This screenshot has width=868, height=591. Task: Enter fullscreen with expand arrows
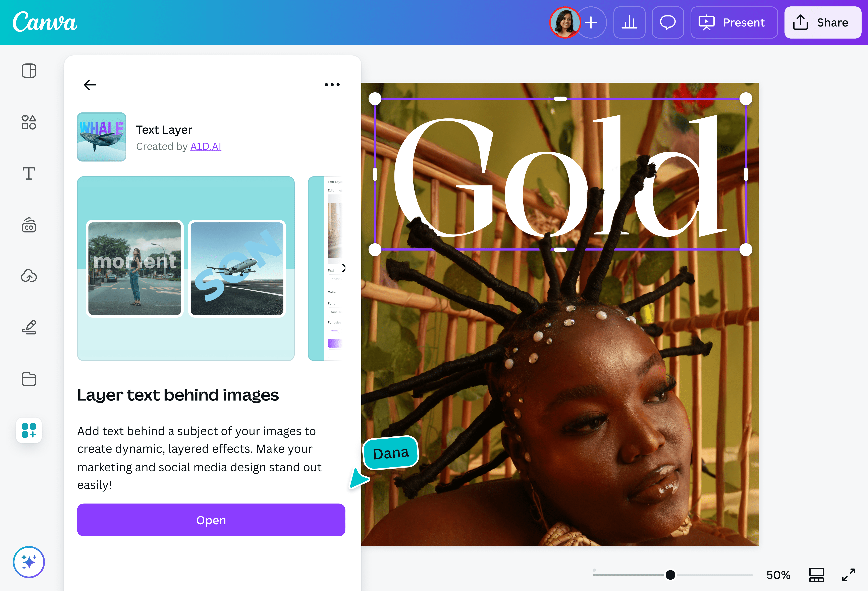[849, 575]
